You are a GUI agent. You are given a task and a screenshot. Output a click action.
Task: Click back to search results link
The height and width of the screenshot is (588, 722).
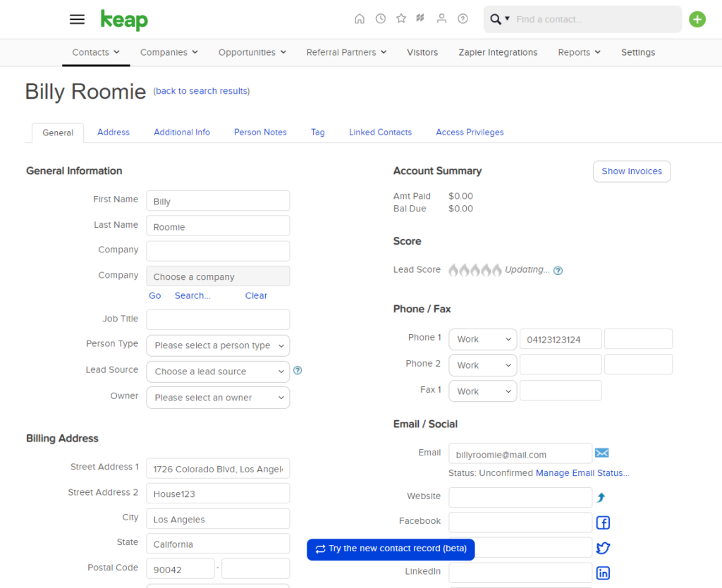(202, 91)
